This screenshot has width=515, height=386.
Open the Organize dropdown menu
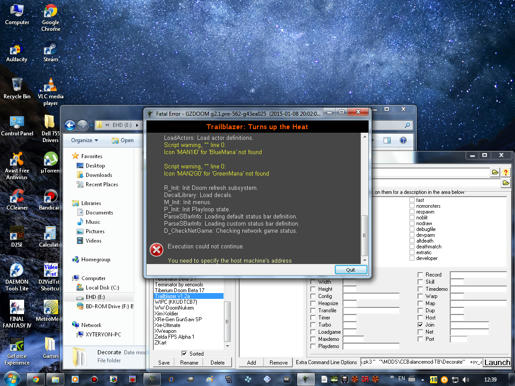click(x=84, y=140)
